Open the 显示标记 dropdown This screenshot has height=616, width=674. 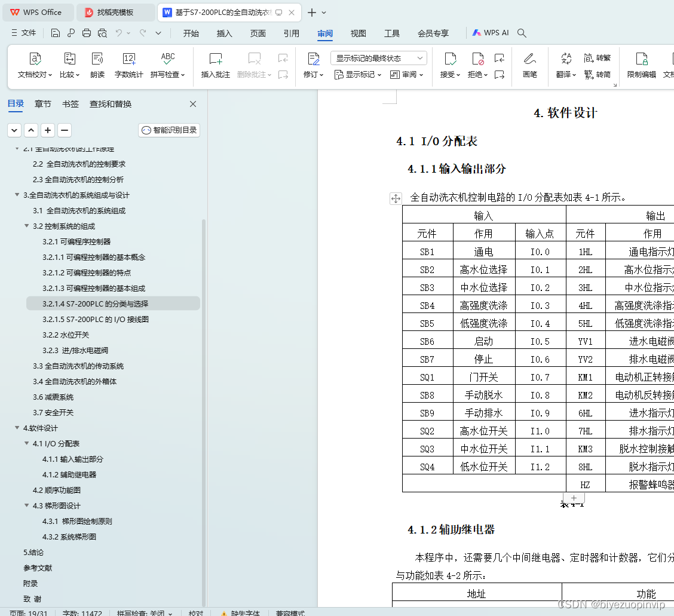(358, 75)
